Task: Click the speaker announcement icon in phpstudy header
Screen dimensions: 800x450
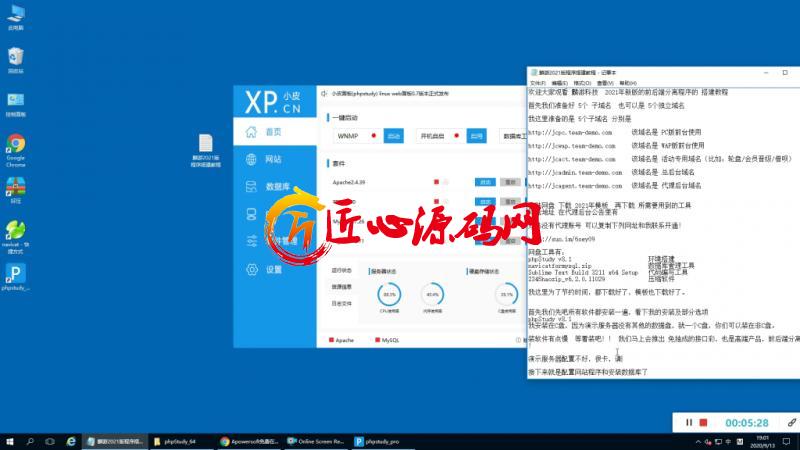Action: click(x=324, y=93)
